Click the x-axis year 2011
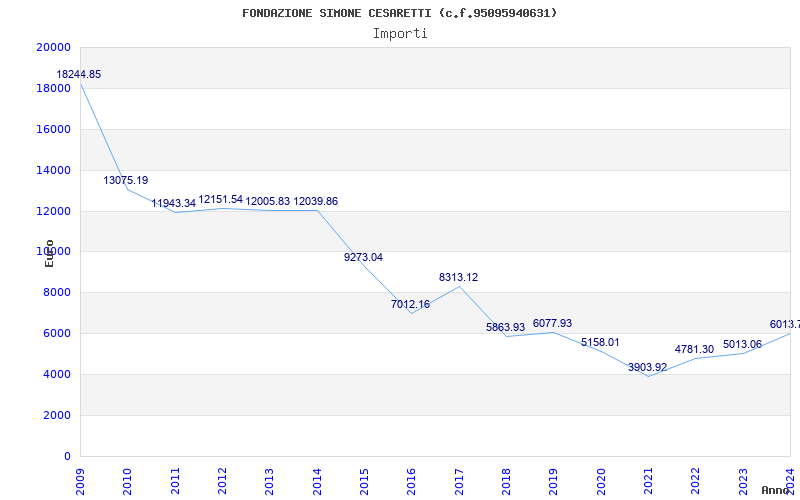800x500 pixels. [x=175, y=481]
